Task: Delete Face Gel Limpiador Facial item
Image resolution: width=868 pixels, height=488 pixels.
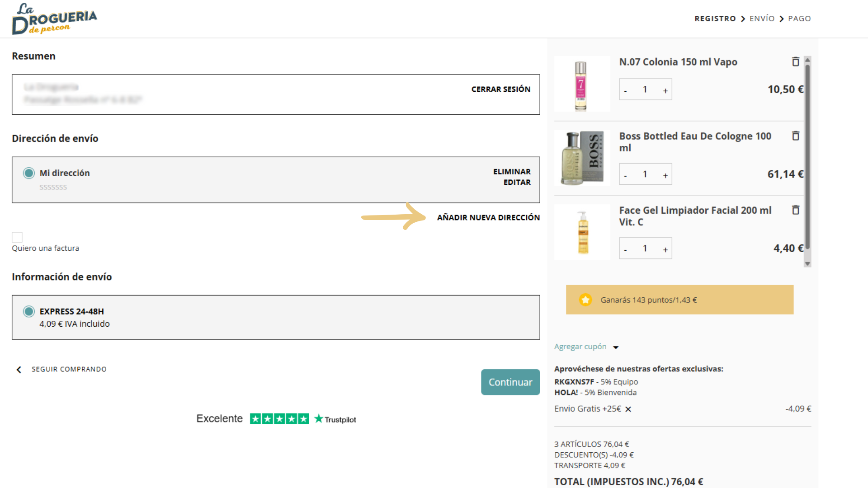Action: (x=796, y=210)
